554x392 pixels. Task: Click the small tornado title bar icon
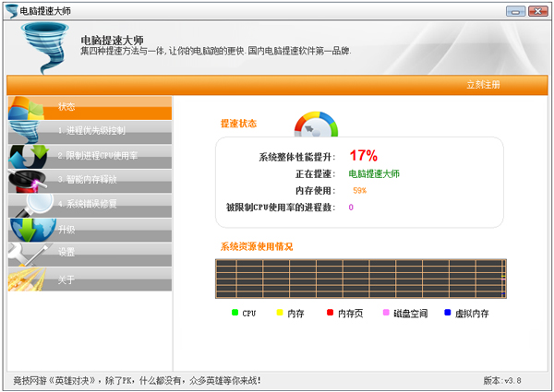[x=11, y=11]
